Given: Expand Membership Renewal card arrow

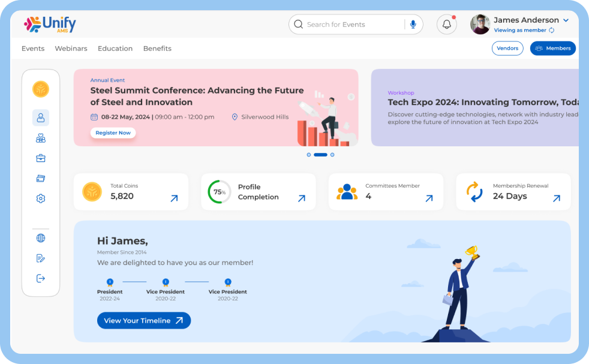Looking at the screenshot, I should pos(557,198).
